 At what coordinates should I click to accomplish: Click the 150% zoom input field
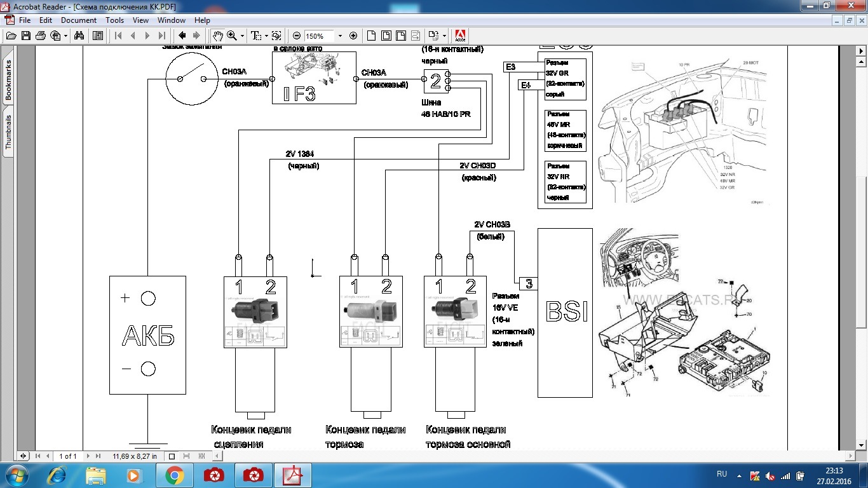(320, 36)
